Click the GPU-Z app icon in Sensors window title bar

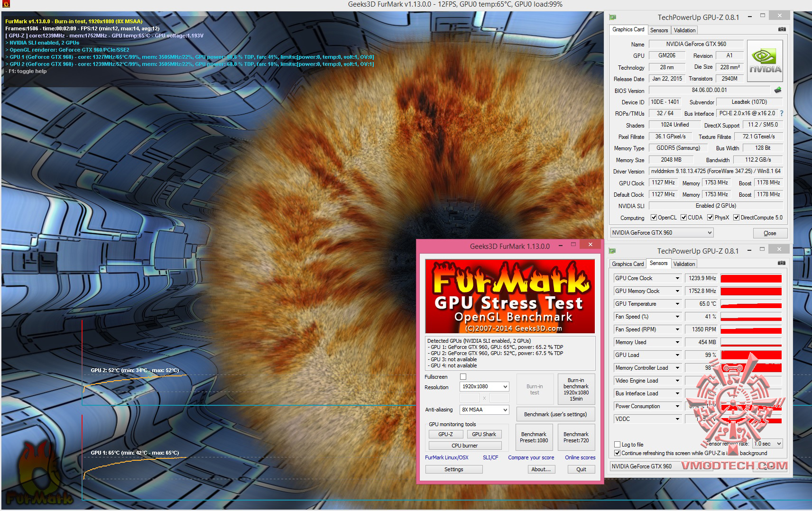pyautogui.click(x=612, y=251)
